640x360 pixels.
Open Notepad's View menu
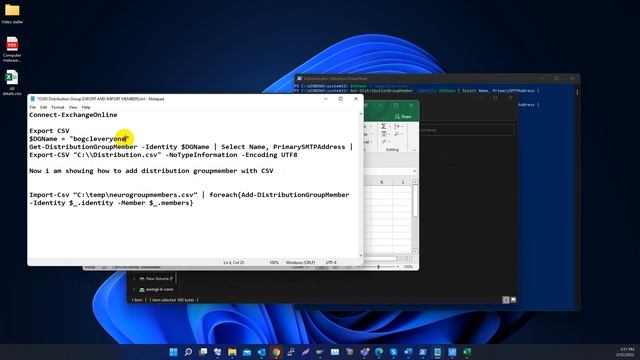(73, 107)
